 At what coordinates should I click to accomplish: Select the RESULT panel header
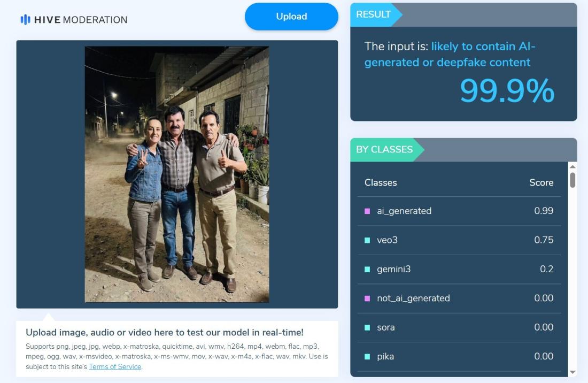pyautogui.click(x=374, y=14)
